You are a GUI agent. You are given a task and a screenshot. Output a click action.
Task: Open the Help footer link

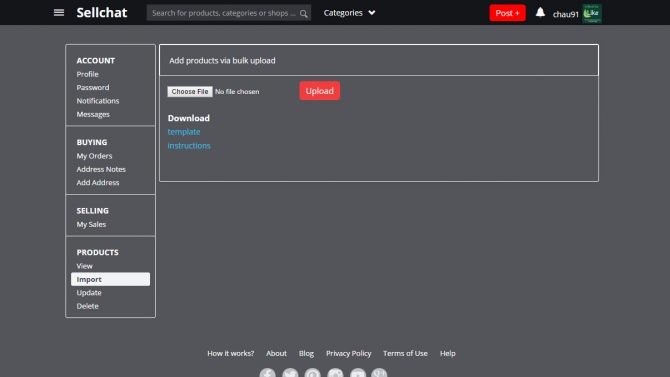(x=448, y=353)
